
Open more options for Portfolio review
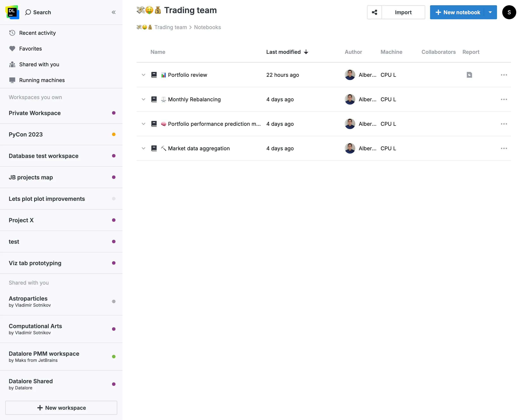point(504,75)
